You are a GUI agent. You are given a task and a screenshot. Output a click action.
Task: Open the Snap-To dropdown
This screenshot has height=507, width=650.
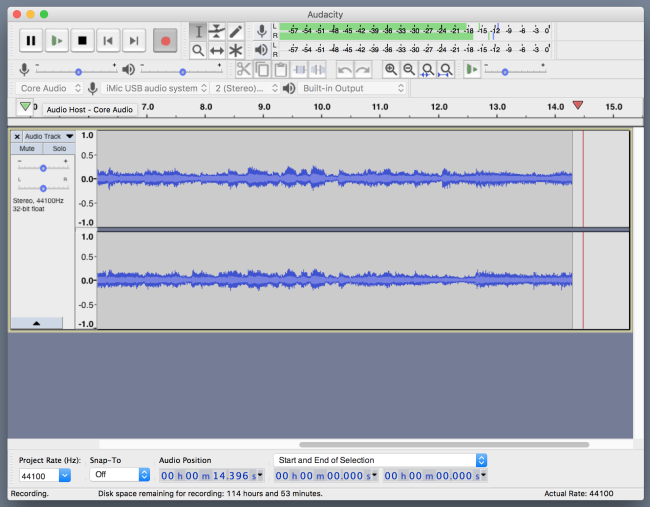[x=119, y=474]
